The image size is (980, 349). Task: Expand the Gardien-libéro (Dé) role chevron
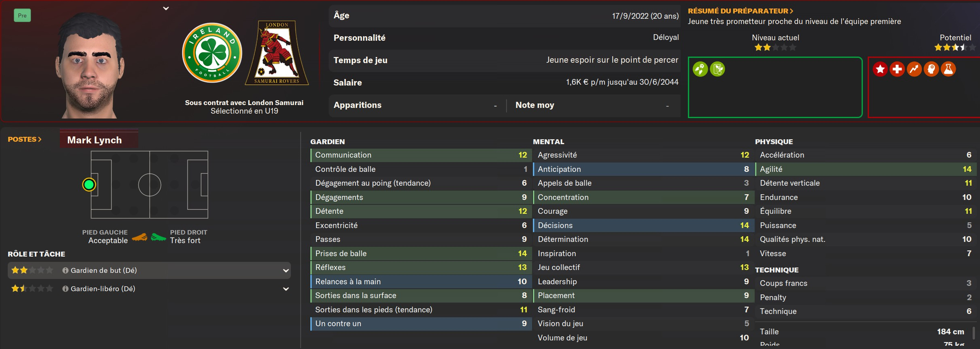pyautogui.click(x=286, y=289)
